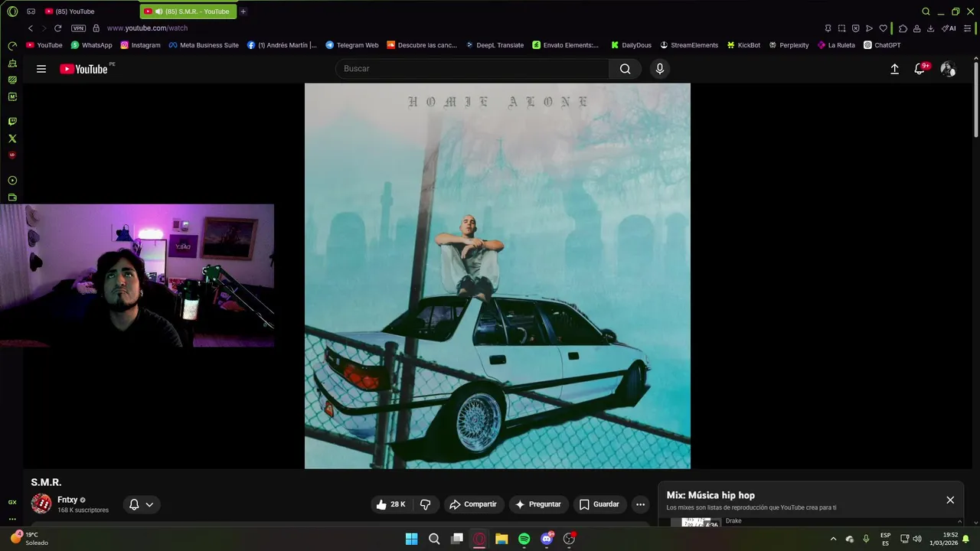Open YouTube bookmark in bookmarks bar
This screenshot has width=980, height=551.
click(44, 45)
